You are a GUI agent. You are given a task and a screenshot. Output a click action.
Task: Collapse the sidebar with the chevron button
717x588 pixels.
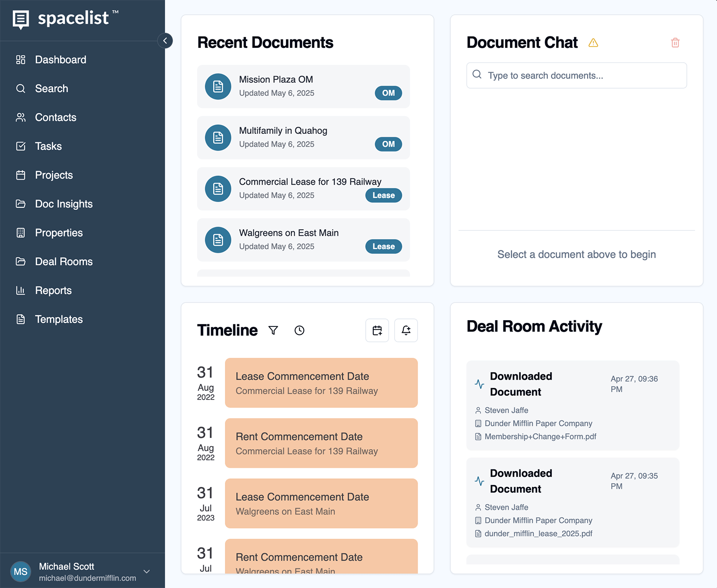[165, 41]
